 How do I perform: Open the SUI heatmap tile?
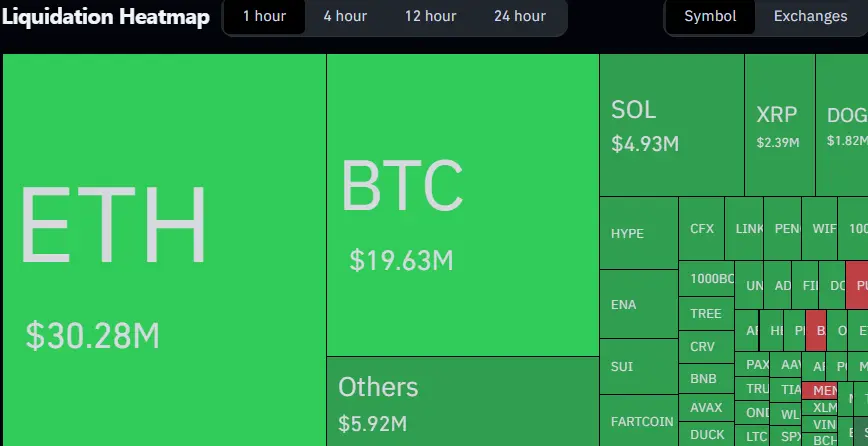point(639,366)
